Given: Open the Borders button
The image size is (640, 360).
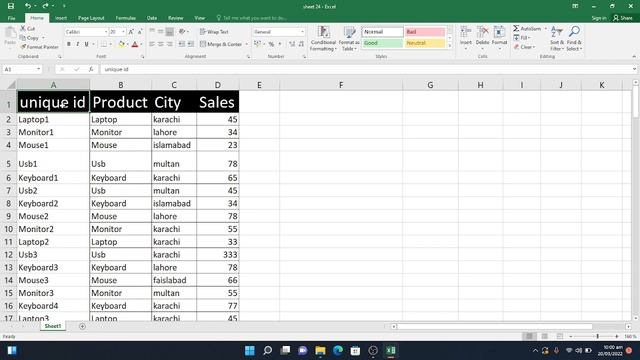Looking at the screenshot, I should (104, 44).
